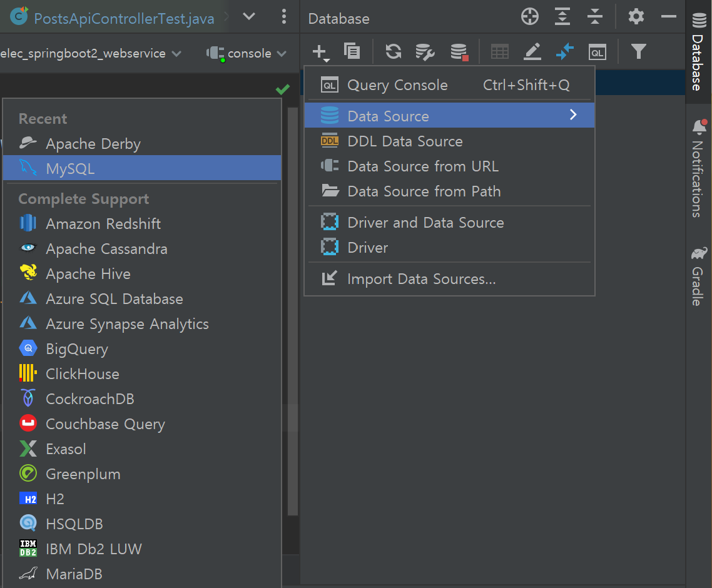The width and height of the screenshot is (712, 588).
Task: Select MySQL data source
Action: point(142,168)
